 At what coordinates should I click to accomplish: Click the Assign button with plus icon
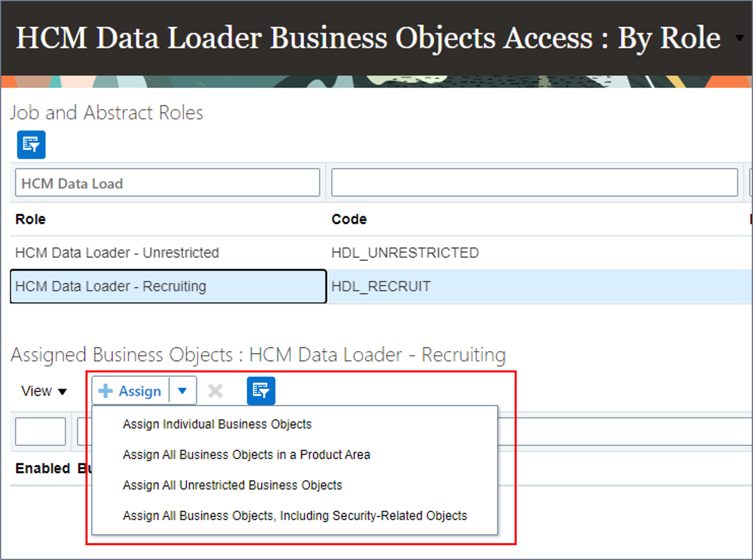(130, 391)
